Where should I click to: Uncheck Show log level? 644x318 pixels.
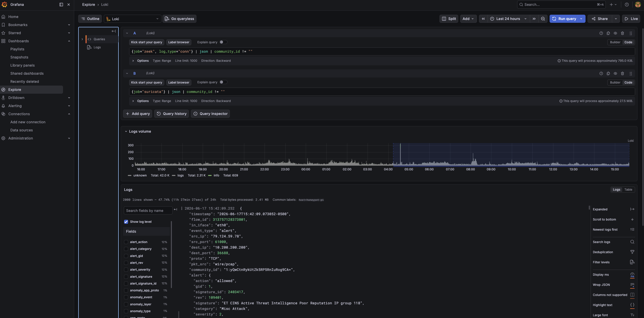pyautogui.click(x=126, y=222)
